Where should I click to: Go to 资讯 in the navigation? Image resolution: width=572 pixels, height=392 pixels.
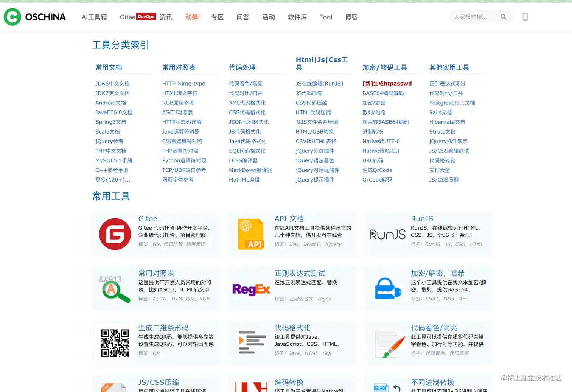click(x=166, y=17)
